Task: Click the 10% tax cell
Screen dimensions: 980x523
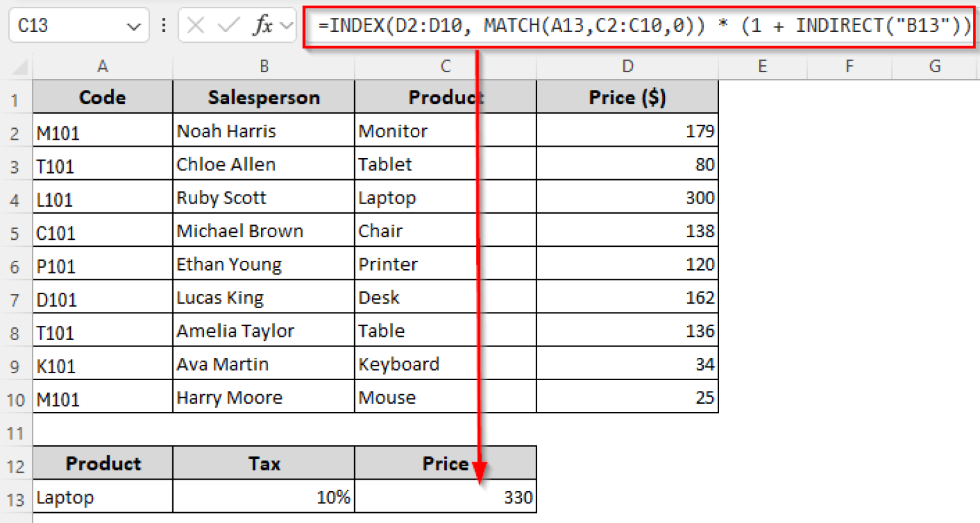Action: 263,497
